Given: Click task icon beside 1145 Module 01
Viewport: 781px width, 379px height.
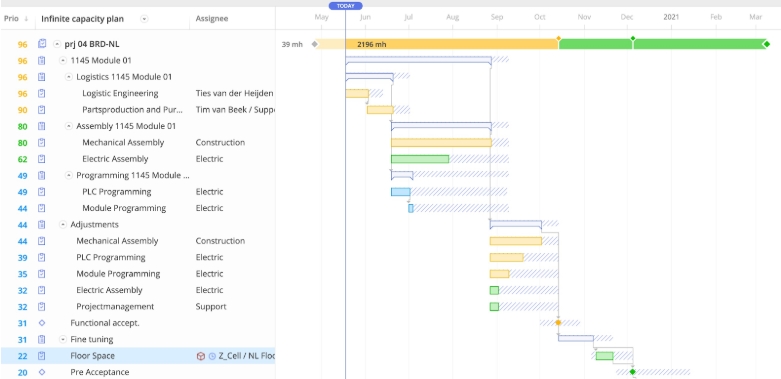Looking at the screenshot, I should pos(42,61).
